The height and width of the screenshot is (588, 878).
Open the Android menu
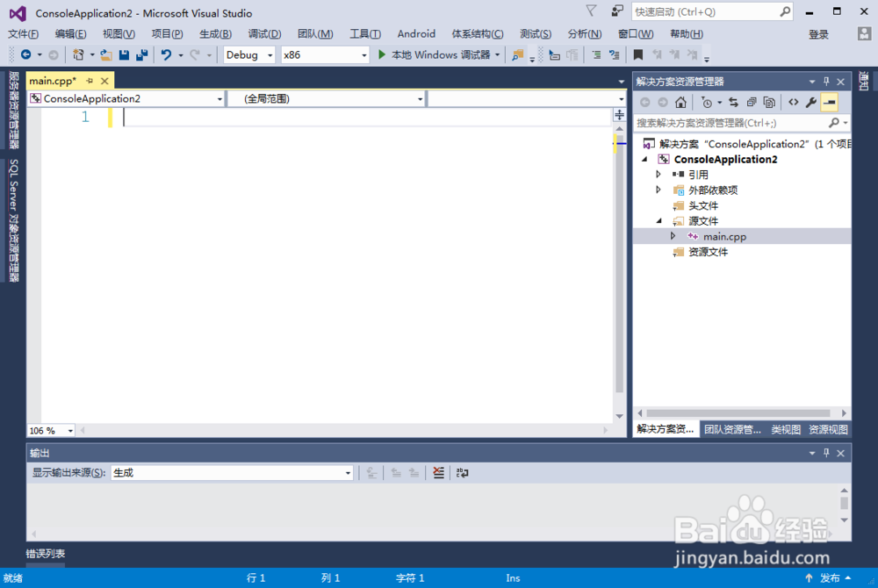tap(416, 34)
